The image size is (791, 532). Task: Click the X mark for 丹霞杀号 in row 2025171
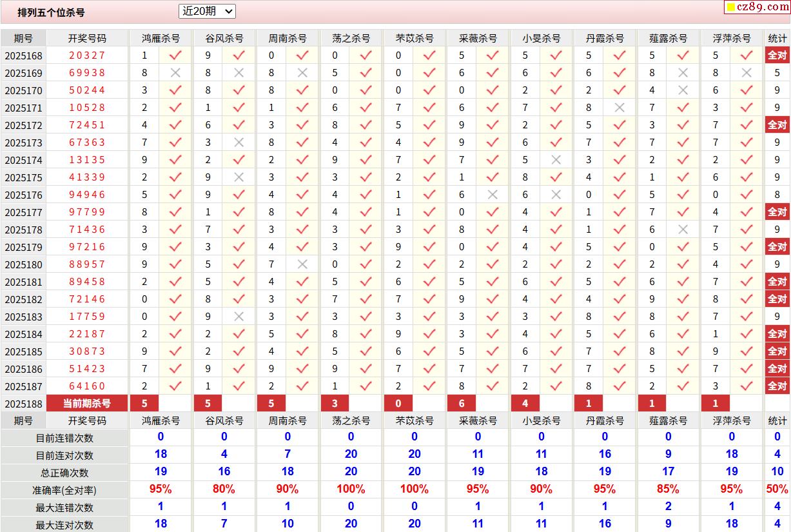pos(620,108)
